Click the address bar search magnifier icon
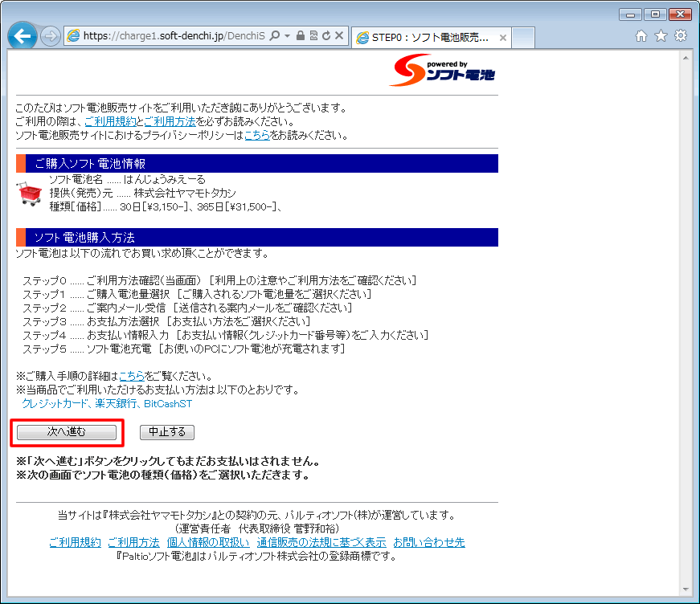 tap(275, 36)
